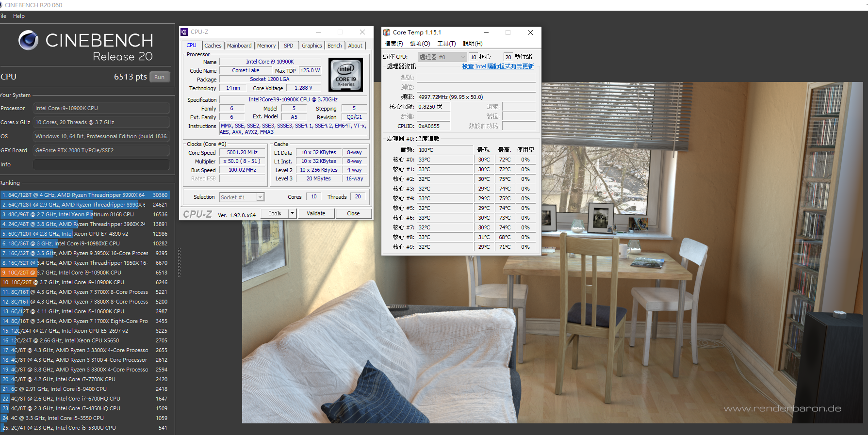The width and height of the screenshot is (868, 435).
Task: Click the Level 3 cache value 20 MBytes
Action: [x=318, y=178]
